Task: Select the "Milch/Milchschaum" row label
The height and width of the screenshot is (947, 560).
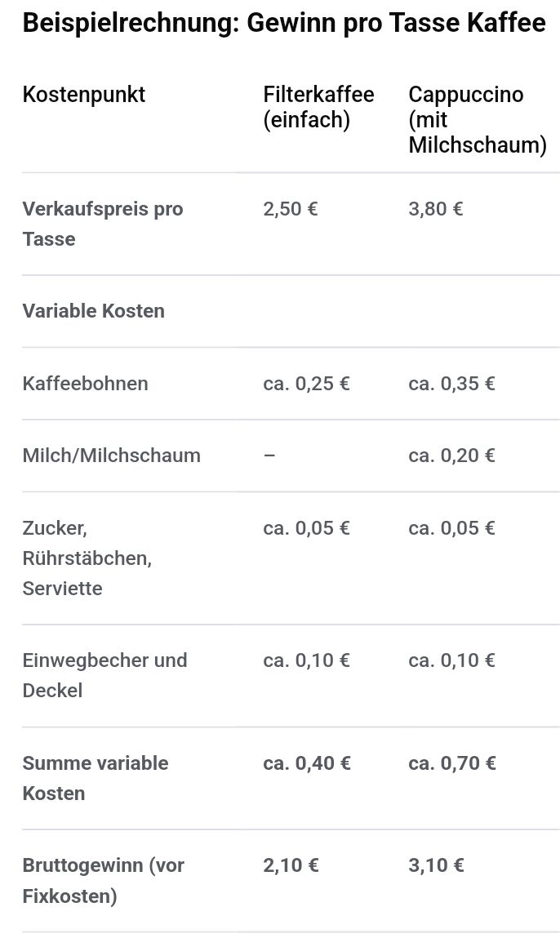Action: [x=112, y=456]
